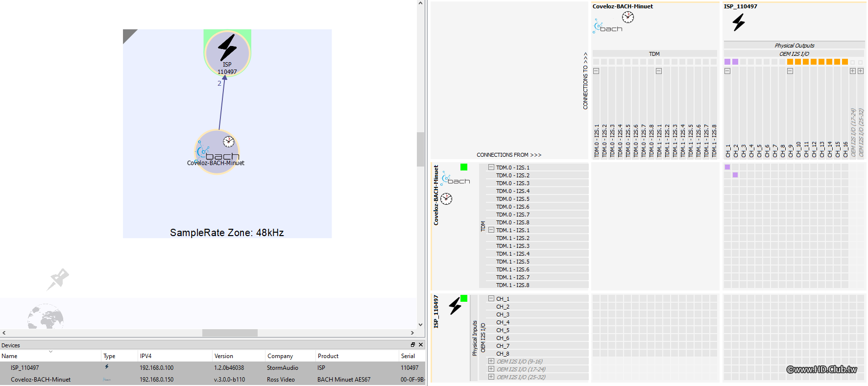
Task: Click the bach logo in the matrix column header
Action: (607, 26)
